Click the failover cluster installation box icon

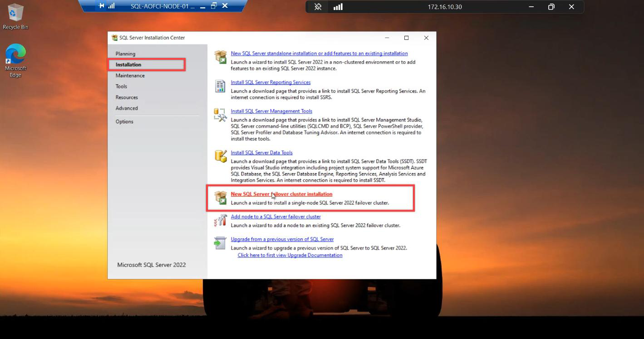click(221, 198)
